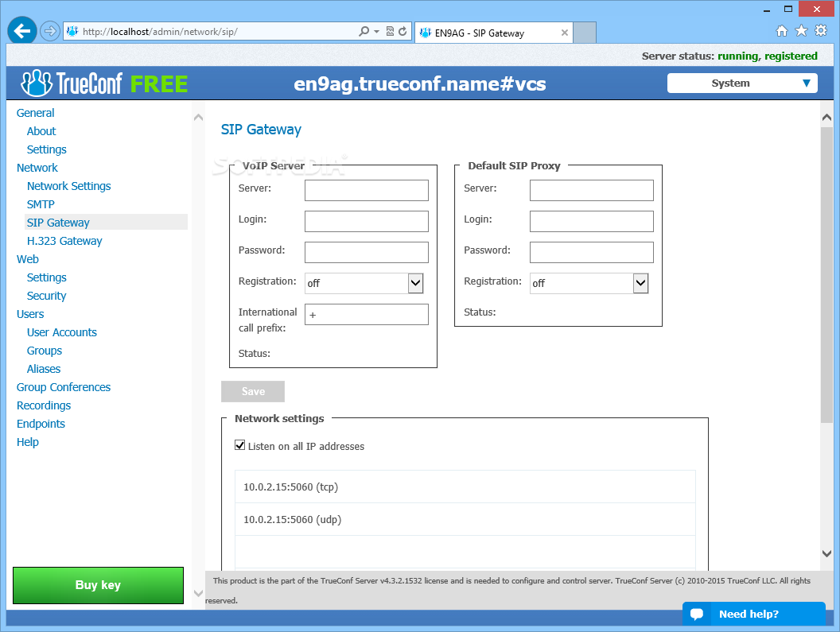Viewport: 840px width, 632px height.
Task: Focus Default SIP Proxy Login field
Action: [592, 221]
